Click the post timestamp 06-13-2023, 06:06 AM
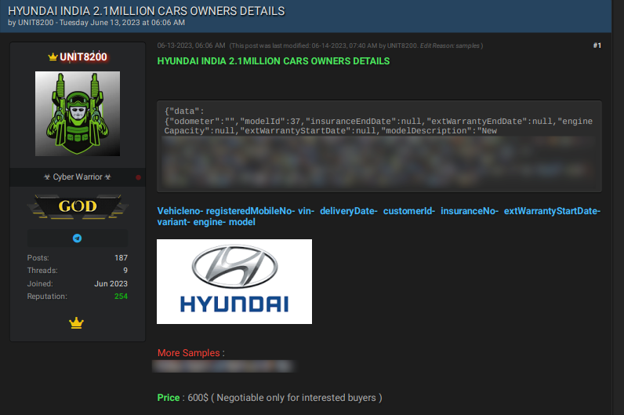 click(191, 46)
